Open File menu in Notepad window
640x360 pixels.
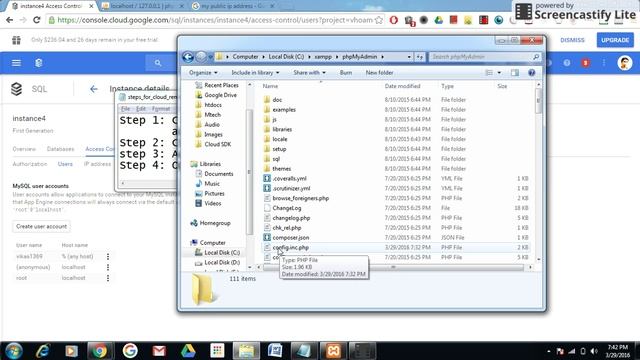click(125, 109)
